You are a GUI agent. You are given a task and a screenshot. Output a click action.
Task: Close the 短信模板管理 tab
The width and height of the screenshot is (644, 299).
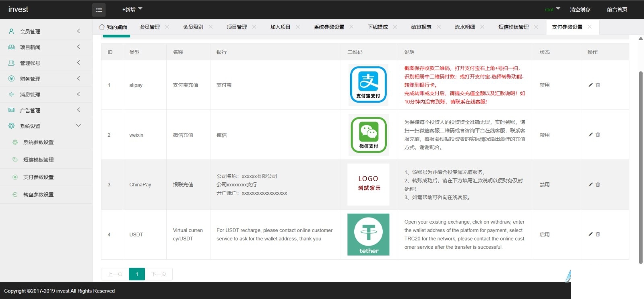(x=536, y=27)
